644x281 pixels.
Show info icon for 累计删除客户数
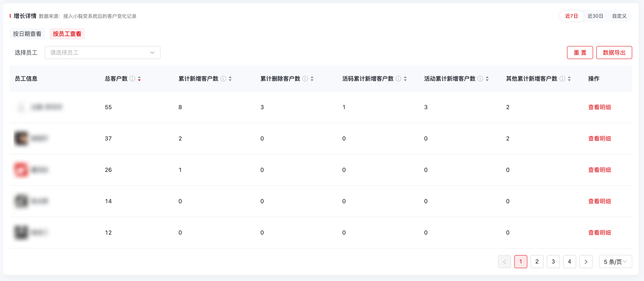point(305,79)
